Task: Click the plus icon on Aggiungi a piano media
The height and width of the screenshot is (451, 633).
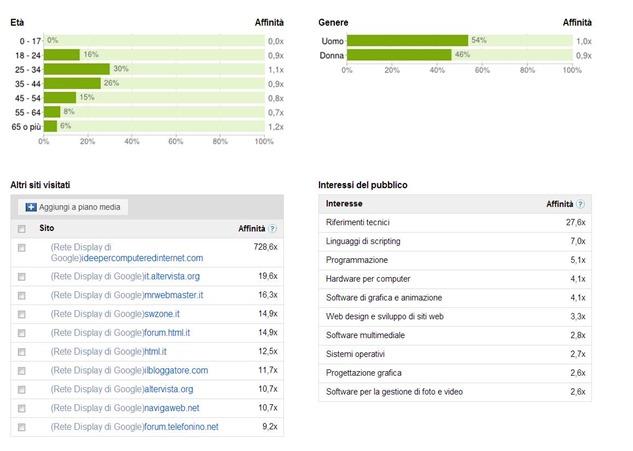Action: click(x=31, y=207)
